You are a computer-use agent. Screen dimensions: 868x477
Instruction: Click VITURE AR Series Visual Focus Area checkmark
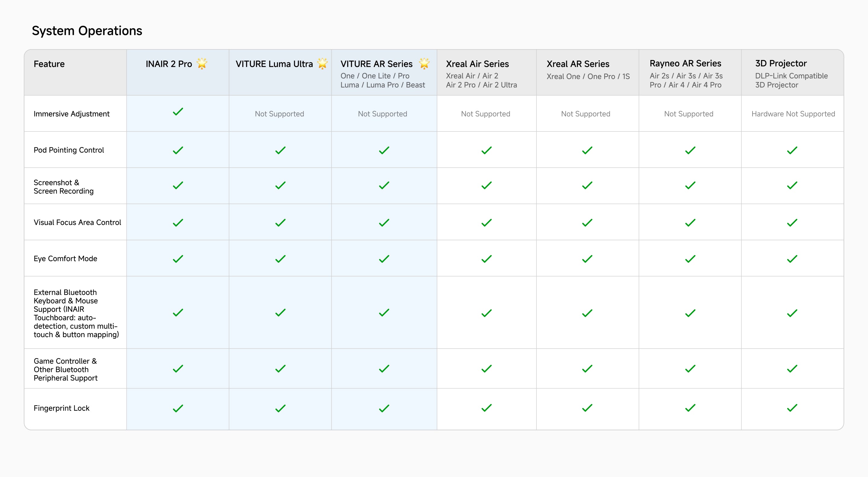pyautogui.click(x=384, y=223)
